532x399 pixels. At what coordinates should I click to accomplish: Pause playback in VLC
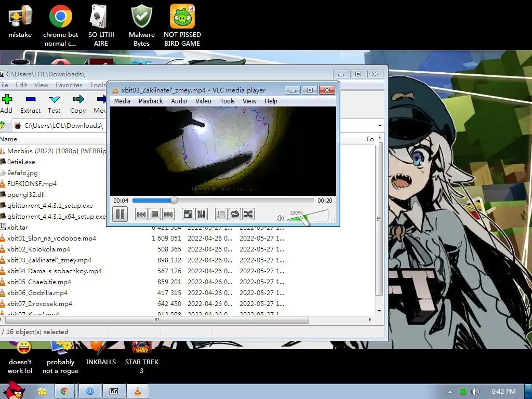point(120,214)
